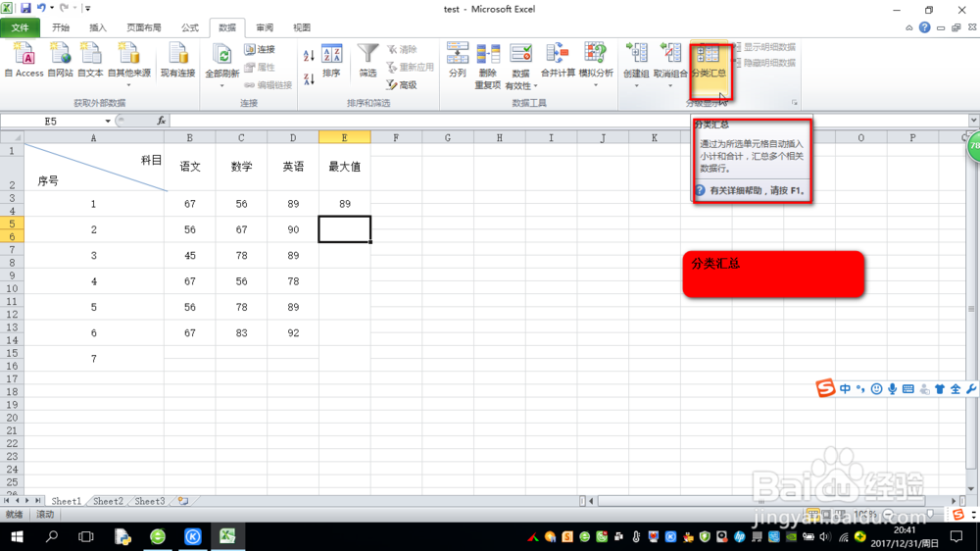Click Consolidate (合并计算)

point(558,61)
